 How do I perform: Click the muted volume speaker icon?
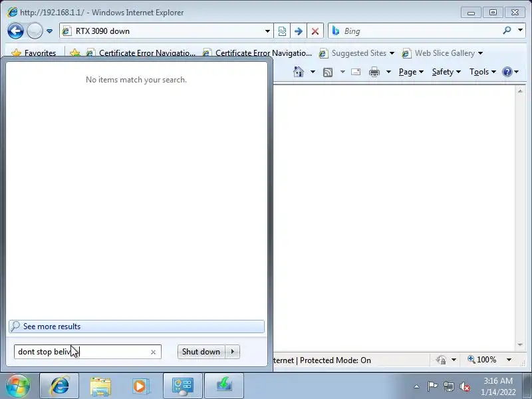pos(465,386)
